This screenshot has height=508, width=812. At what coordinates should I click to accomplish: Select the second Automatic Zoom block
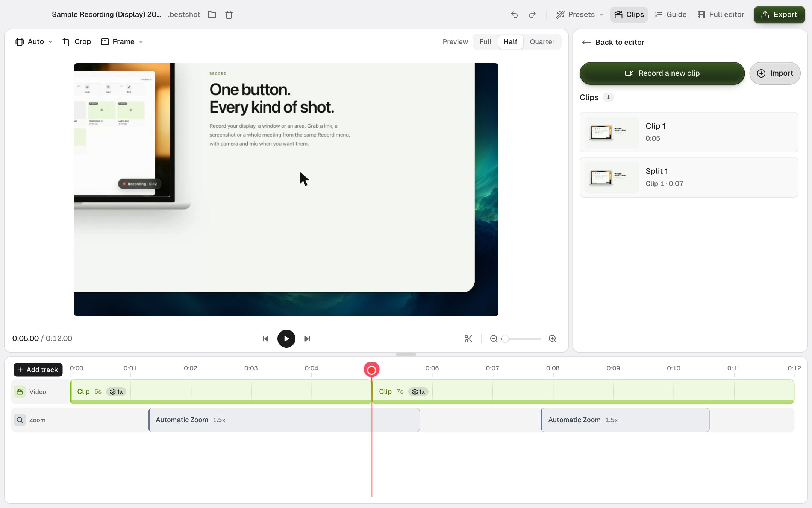625,420
